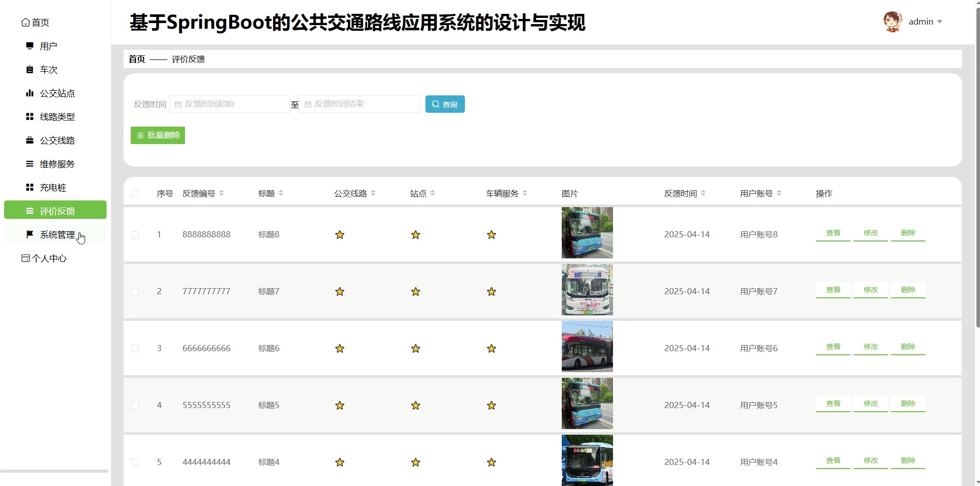Click the admin avatar picture
Viewport: 980px width, 486px height.
coord(892,22)
